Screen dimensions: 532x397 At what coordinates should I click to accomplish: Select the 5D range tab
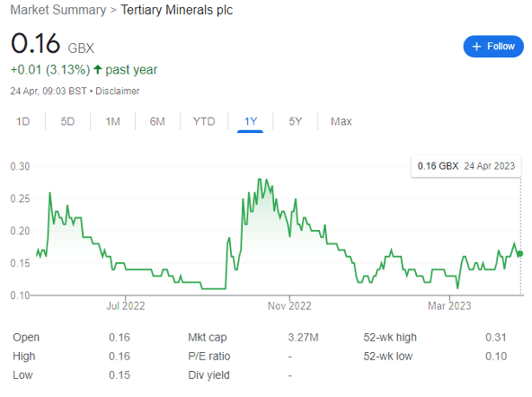point(67,121)
